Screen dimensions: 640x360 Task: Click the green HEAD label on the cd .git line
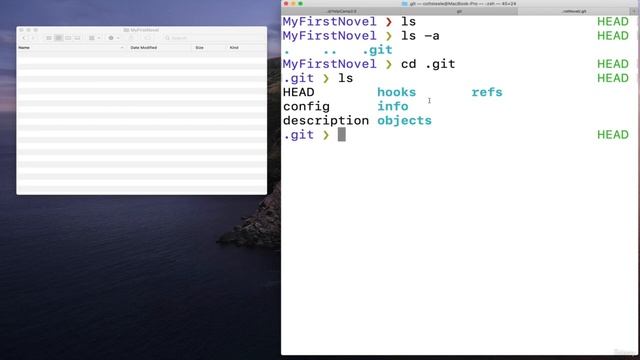click(613, 64)
